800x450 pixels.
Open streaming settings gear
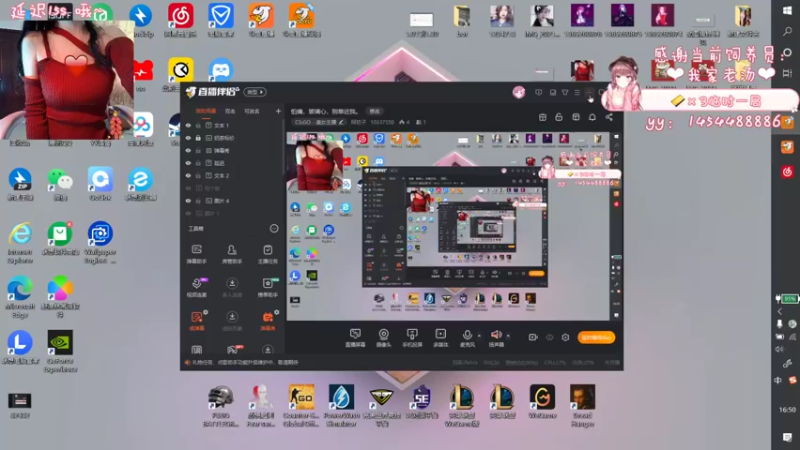coord(565,337)
